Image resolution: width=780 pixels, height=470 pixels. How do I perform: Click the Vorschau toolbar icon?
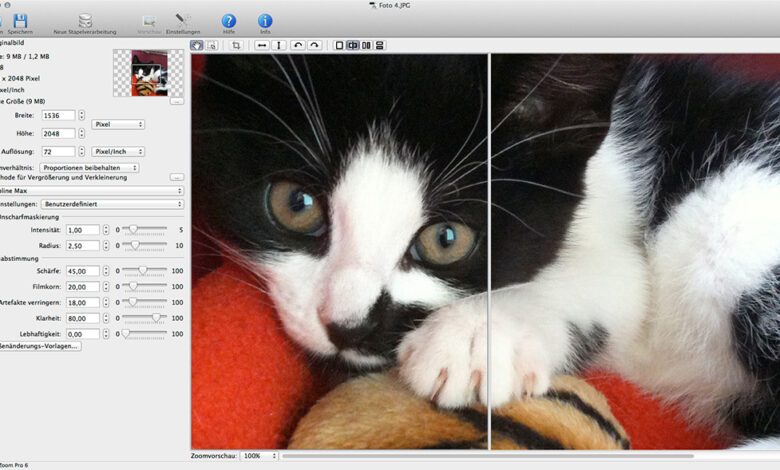click(149, 21)
